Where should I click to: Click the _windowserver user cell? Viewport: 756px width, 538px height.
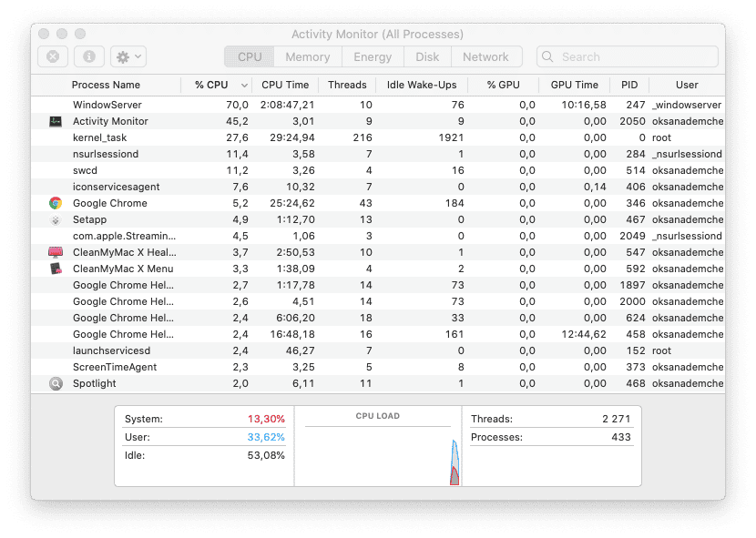click(687, 105)
